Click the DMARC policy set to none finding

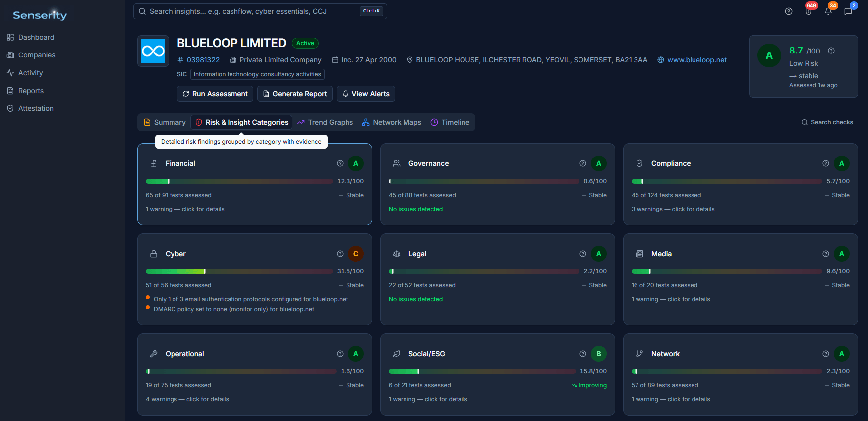(x=234, y=309)
